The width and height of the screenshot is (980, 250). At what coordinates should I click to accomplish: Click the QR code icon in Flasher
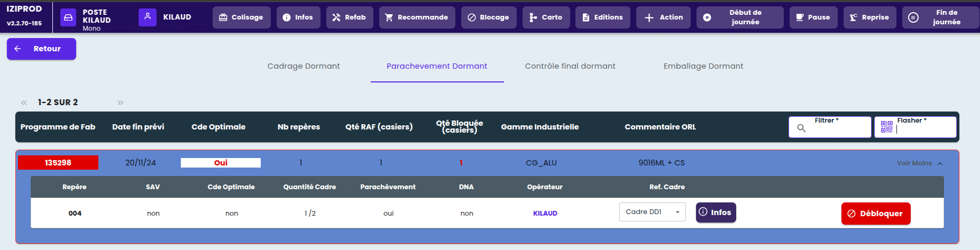pyautogui.click(x=887, y=127)
